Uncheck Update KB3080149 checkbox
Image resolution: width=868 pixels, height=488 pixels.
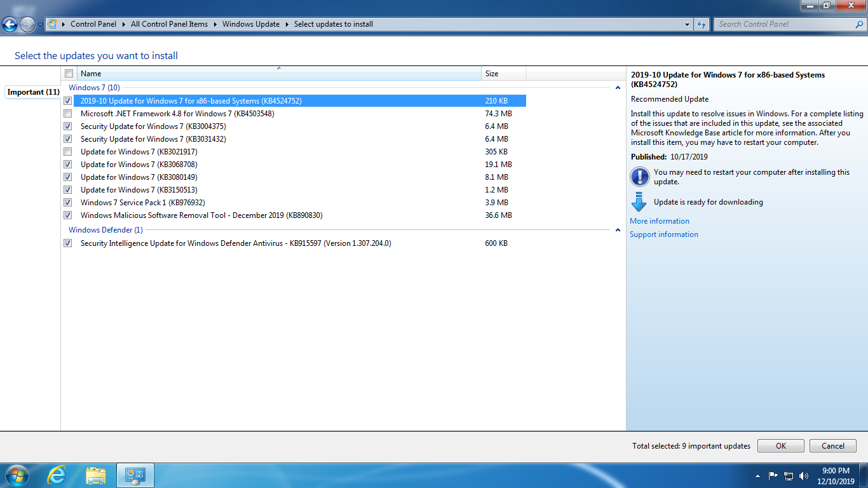pyautogui.click(x=68, y=177)
